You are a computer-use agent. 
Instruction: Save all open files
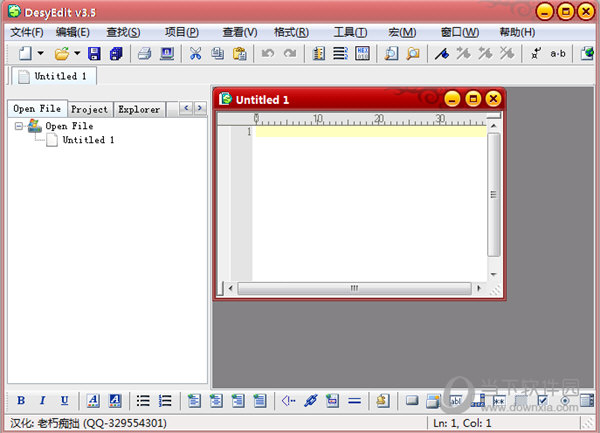click(116, 53)
